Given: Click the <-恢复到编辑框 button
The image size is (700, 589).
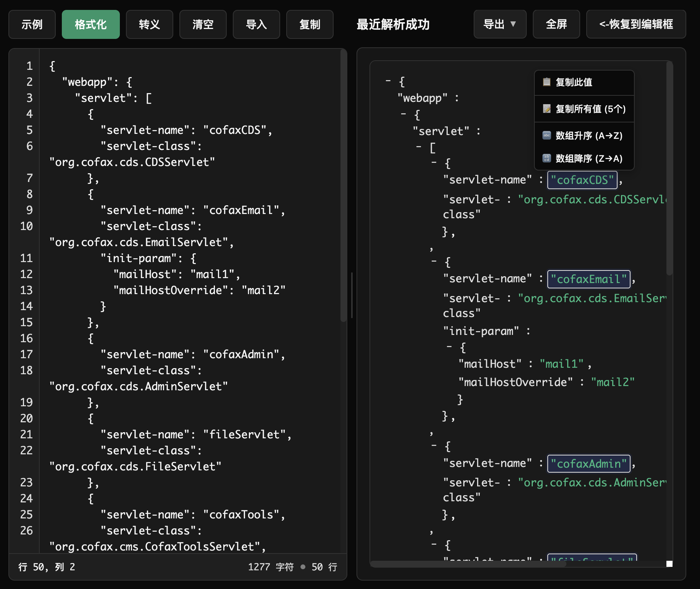Looking at the screenshot, I should click(636, 24).
